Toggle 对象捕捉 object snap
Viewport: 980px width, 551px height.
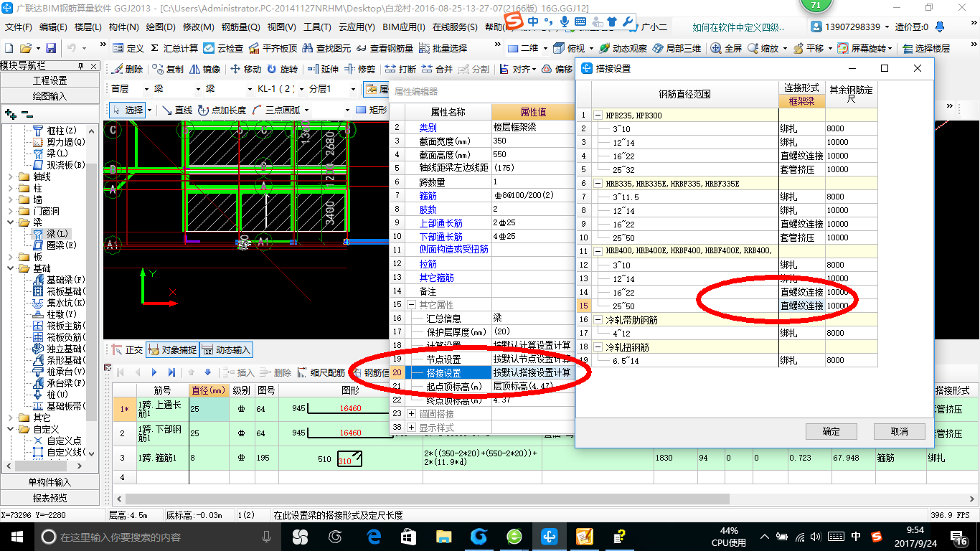point(171,349)
